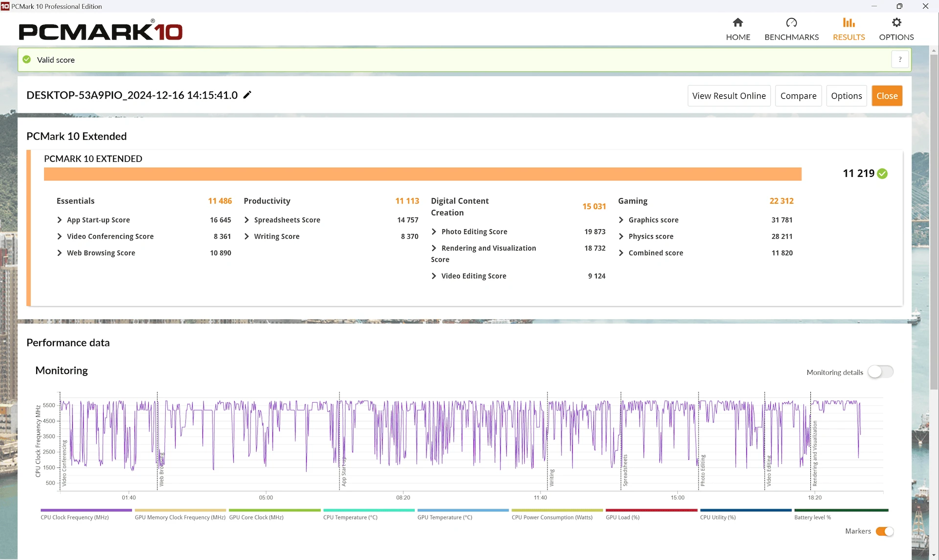Select CPU Power Consumption (Watts) legend

[x=557, y=514]
